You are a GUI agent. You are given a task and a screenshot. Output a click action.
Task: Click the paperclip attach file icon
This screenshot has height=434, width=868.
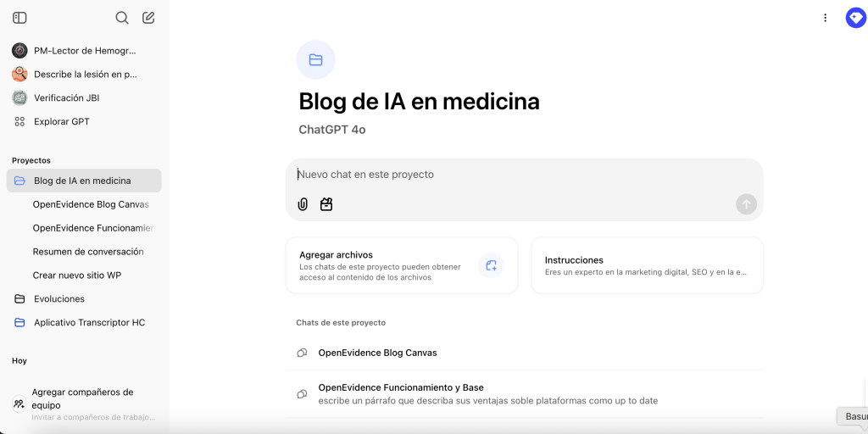(x=303, y=204)
